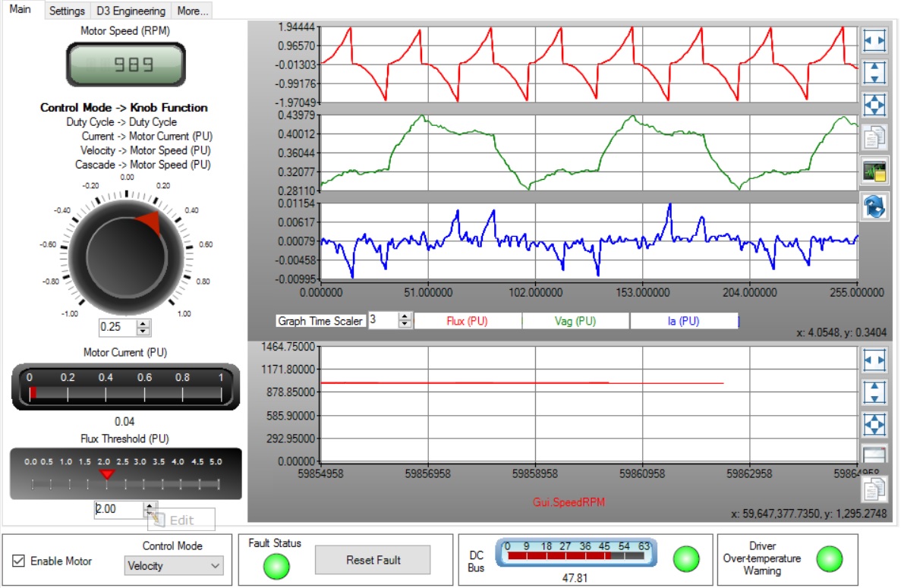Open the Ia (PU) channel selector

tap(684, 321)
